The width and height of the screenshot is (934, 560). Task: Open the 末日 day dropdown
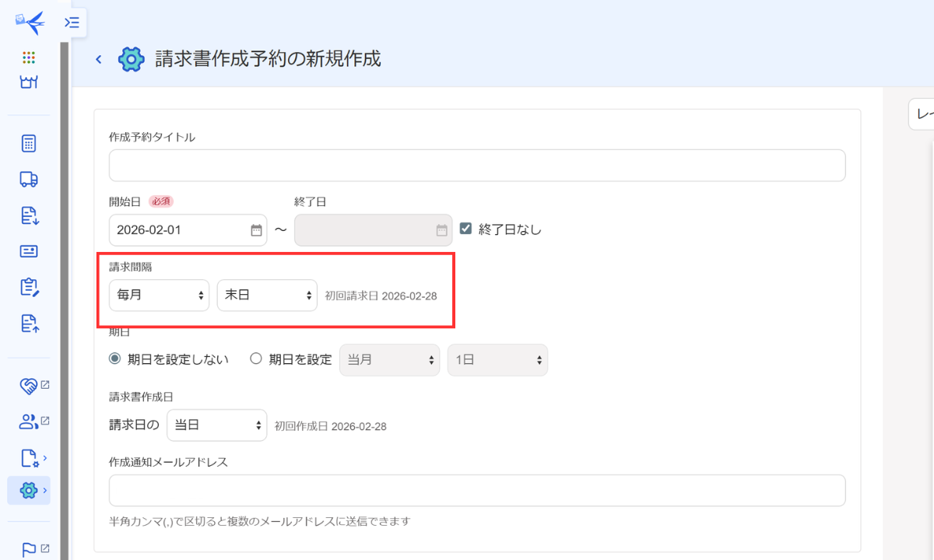[267, 296]
